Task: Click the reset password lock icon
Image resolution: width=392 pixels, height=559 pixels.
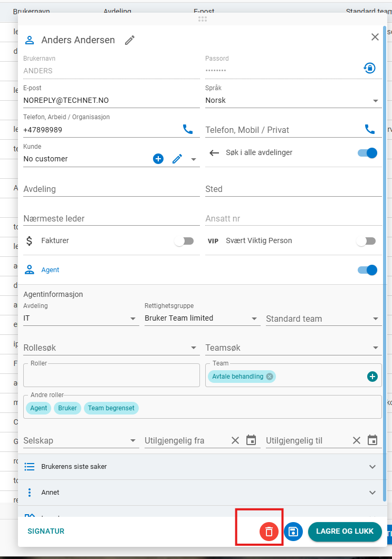Action: [369, 68]
